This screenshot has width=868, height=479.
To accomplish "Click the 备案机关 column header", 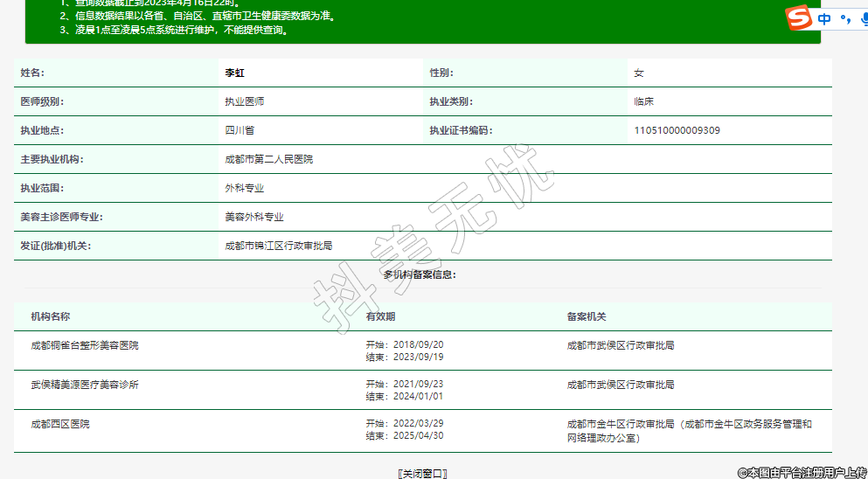I will click(586, 316).
